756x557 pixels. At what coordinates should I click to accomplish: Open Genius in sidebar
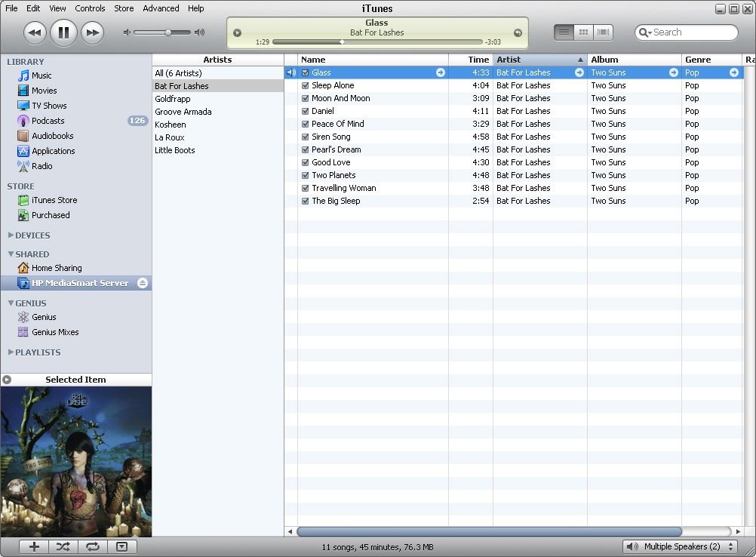point(44,317)
